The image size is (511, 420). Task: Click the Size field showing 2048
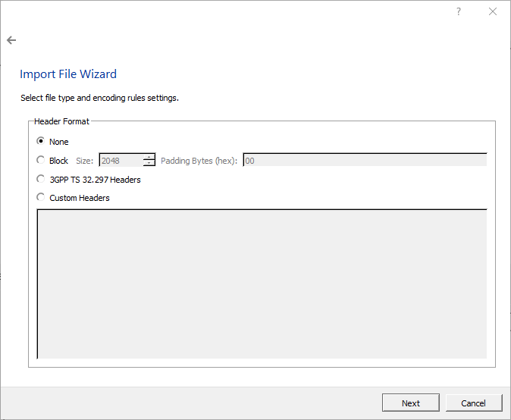121,161
